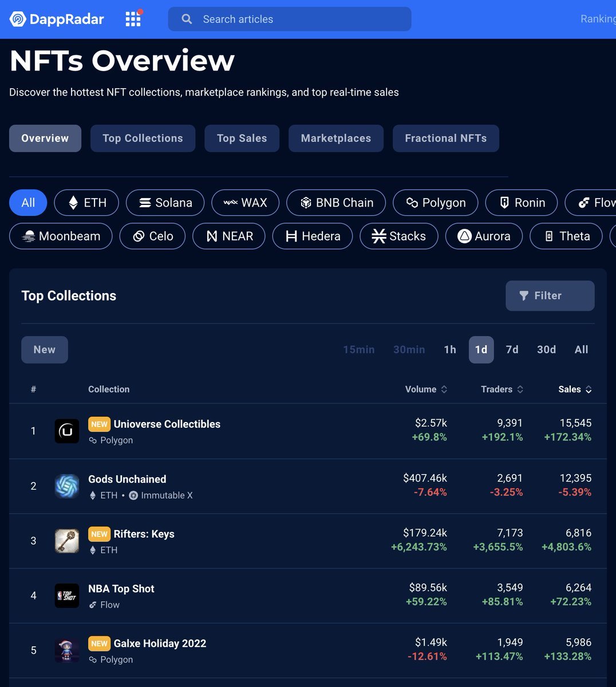The height and width of the screenshot is (687, 616).
Task: Filter by ETH chain
Action: [86, 203]
